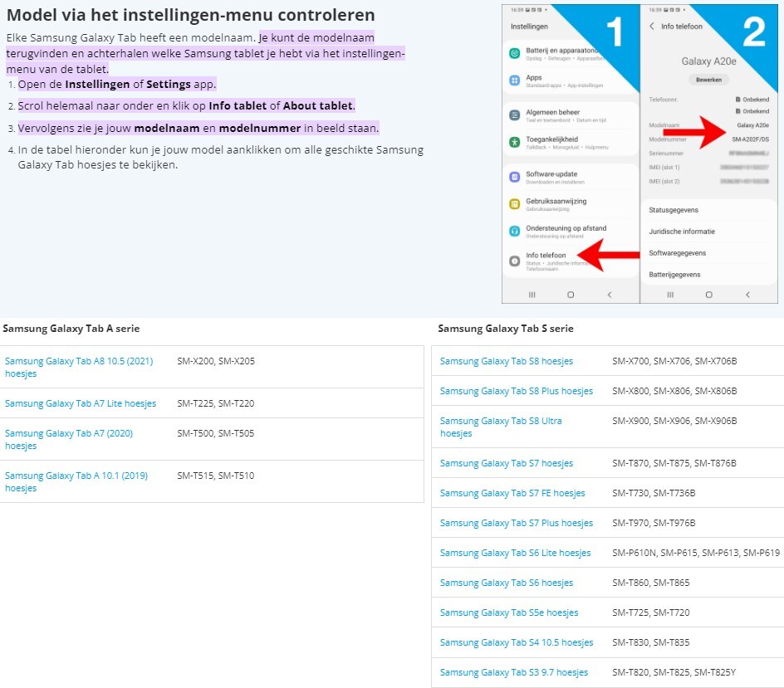Image resolution: width=784 pixels, height=688 pixels.
Task: Select model numbers SM-T225, SM-T220
Action: tap(215, 403)
